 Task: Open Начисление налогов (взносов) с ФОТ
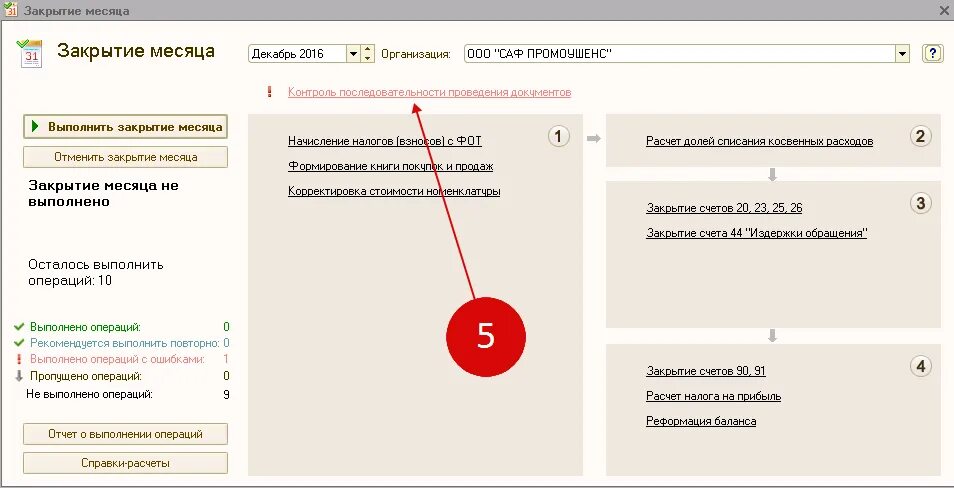(385, 141)
